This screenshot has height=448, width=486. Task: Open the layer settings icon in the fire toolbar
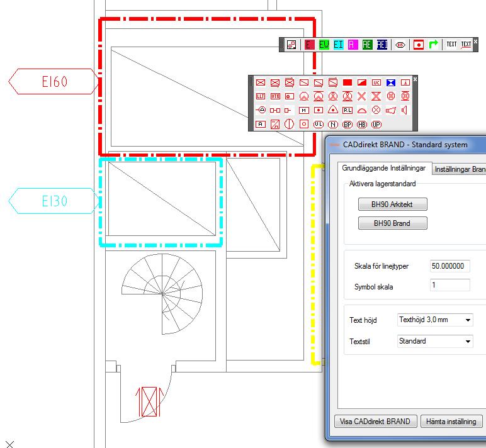pos(291,45)
